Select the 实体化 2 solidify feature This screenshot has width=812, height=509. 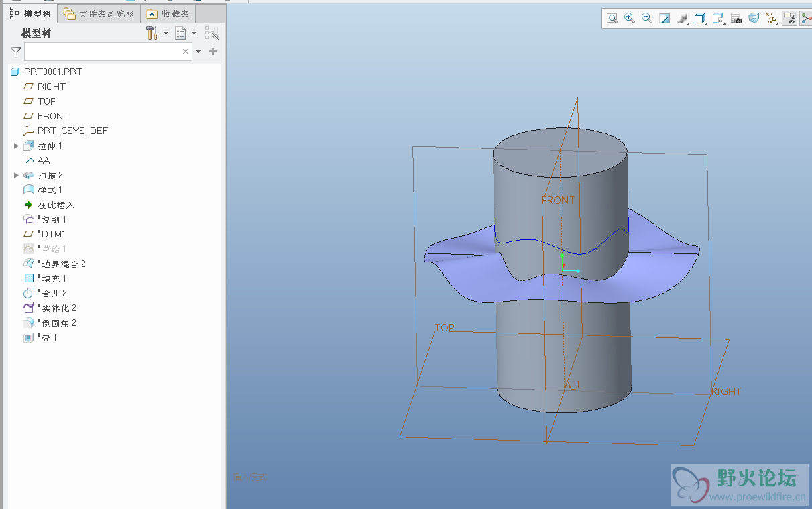50,308
